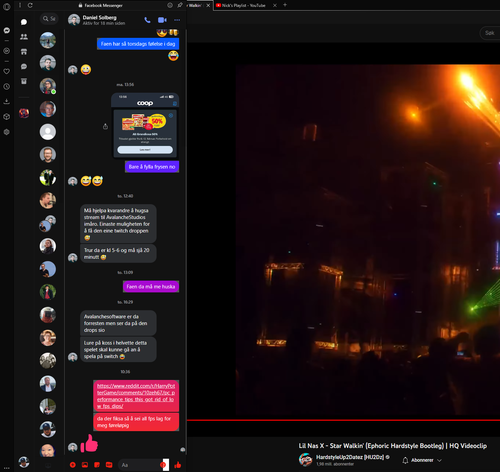
Task: Open the Abonnerer subscription dropdown
Action: 422,460
